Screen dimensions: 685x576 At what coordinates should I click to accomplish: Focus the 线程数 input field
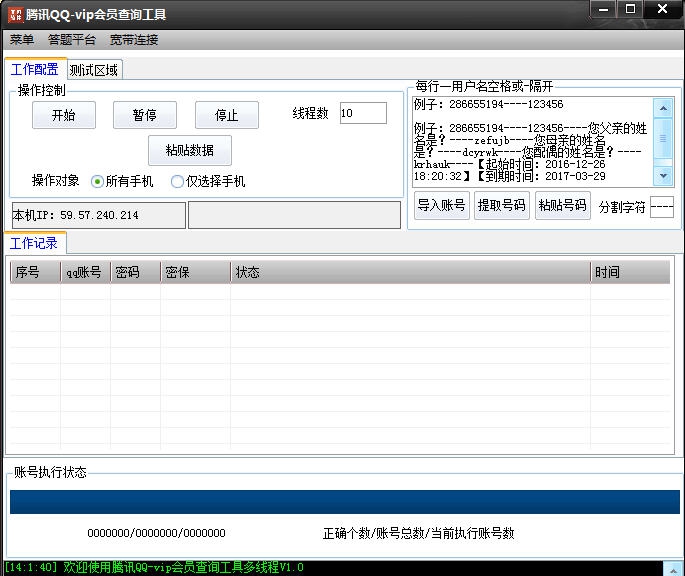[x=363, y=113]
